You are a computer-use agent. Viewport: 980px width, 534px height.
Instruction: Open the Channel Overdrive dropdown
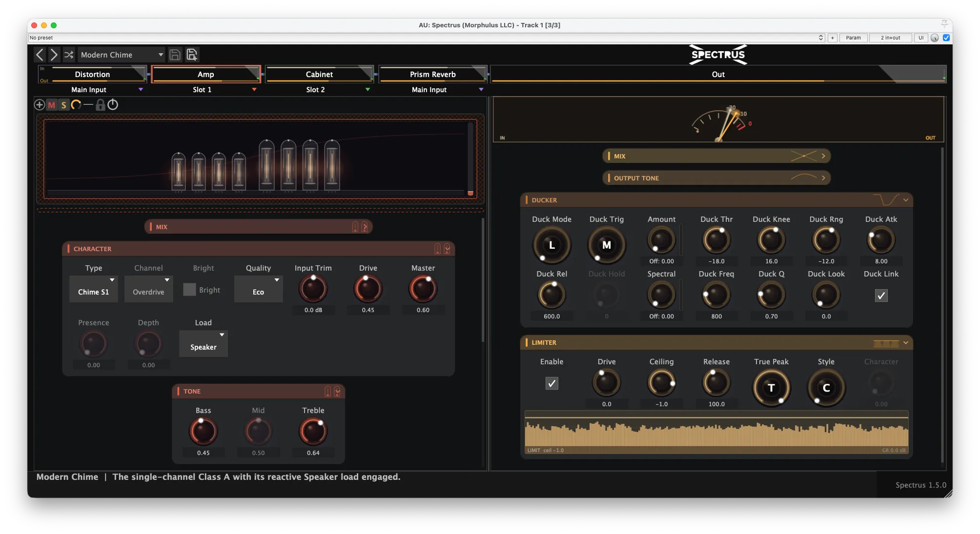pos(148,289)
